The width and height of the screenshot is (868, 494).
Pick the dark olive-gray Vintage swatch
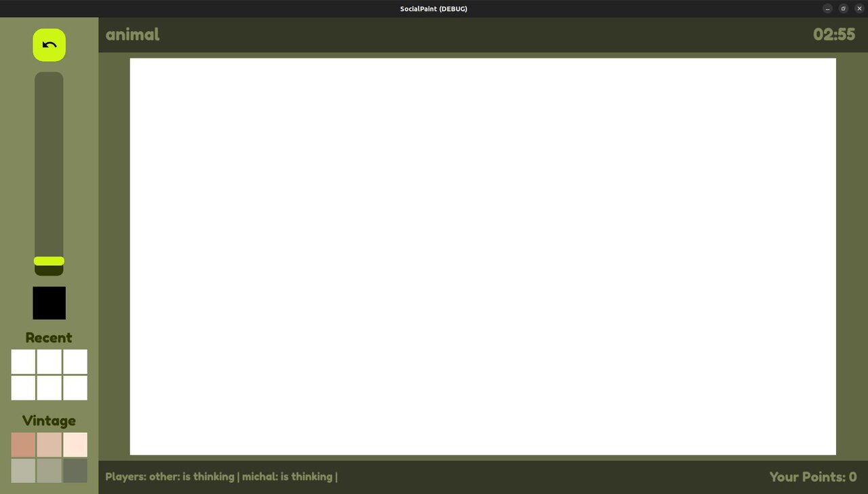click(75, 471)
